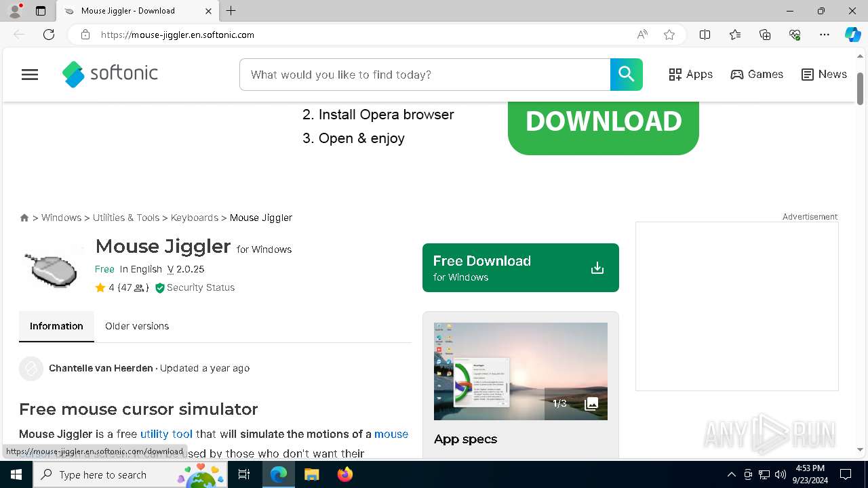Click the star rating icon
This screenshot has width=868, height=488.
[x=100, y=287]
